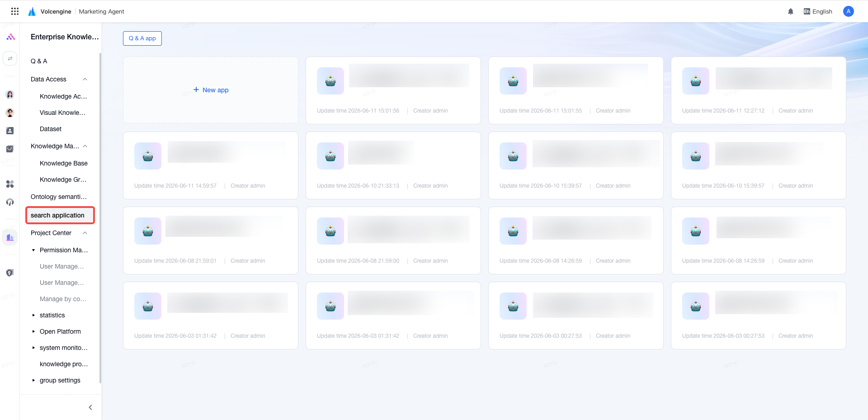Collapse the Knowledge Management section chevron
This screenshot has height=420, width=868.
85,146
